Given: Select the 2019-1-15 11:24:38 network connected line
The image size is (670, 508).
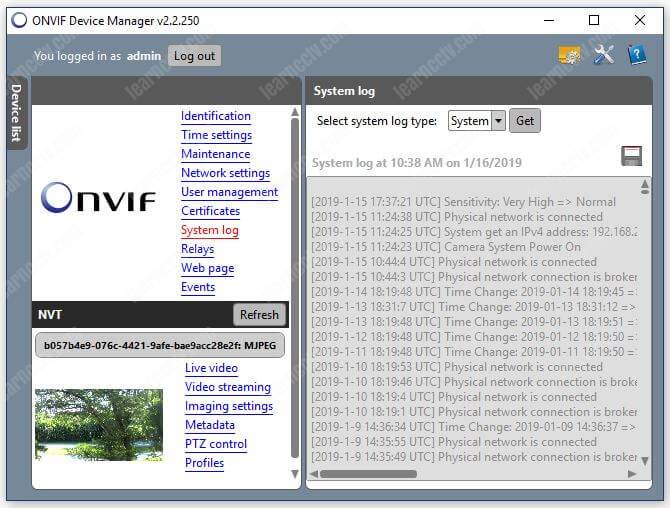Looking at the screenshot, I should click(457, 217).
